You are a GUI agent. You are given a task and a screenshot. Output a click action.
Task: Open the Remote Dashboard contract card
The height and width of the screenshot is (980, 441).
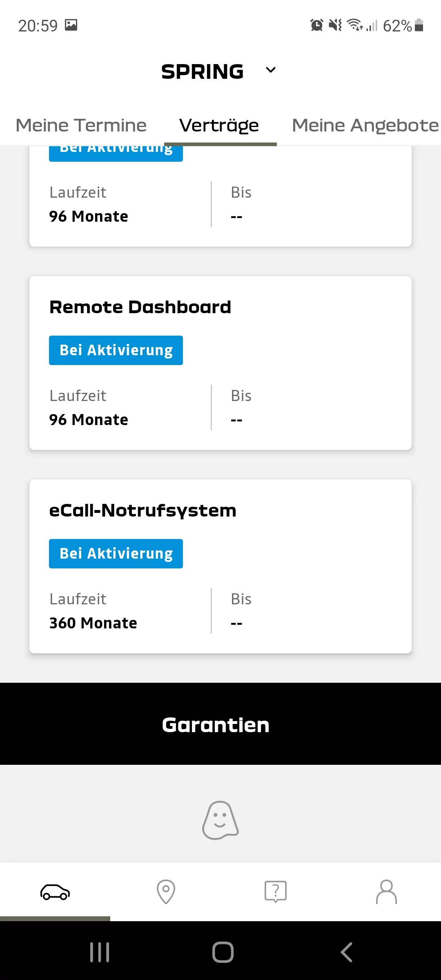pos(220,363)
